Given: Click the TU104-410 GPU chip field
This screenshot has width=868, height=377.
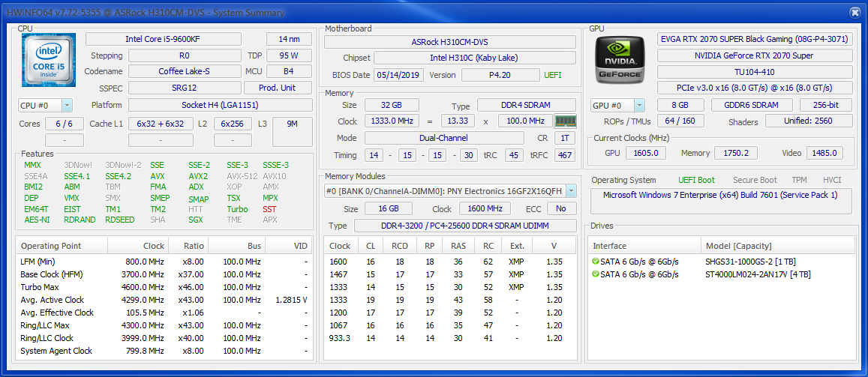Looking at the screenshot, I should (755, 72).
